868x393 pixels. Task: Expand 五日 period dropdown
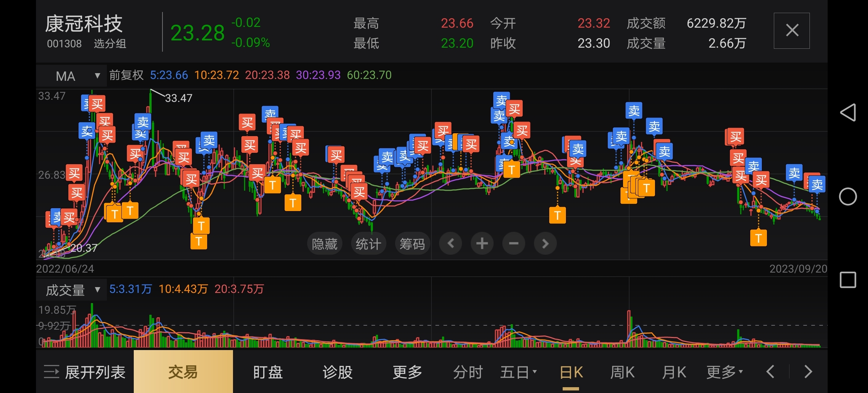click(x=518, y=372)
